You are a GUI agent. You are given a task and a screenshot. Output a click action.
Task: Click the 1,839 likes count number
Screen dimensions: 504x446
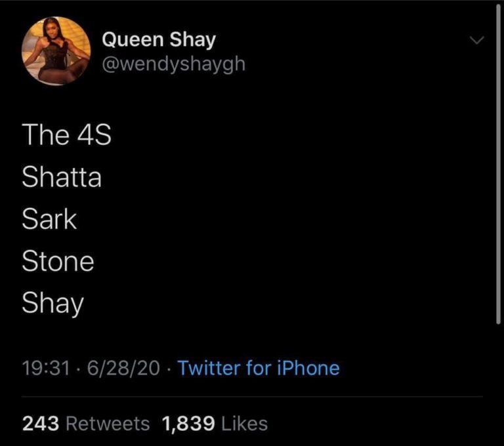click(186, 424)
